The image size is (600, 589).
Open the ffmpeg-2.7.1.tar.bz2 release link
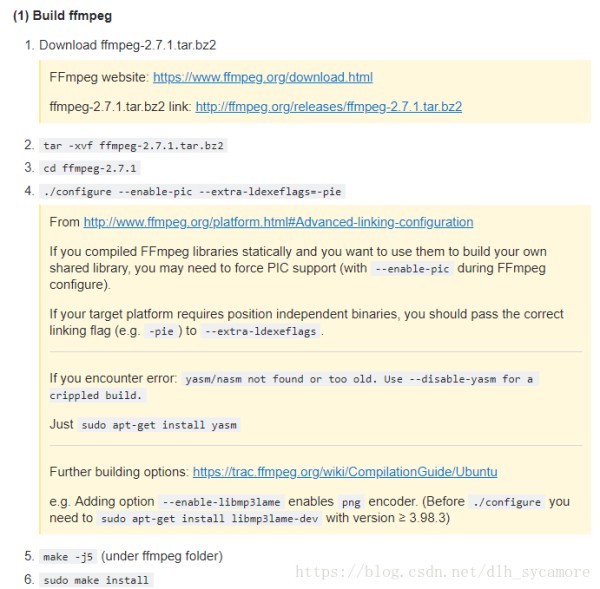click(329, 106)
